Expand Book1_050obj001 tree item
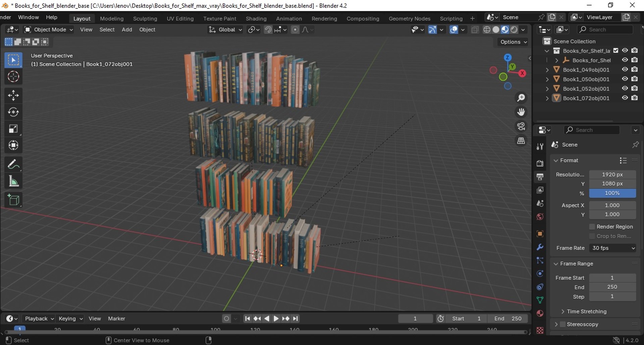The height and width of the screenshot is (345, 644). [547, 79]
